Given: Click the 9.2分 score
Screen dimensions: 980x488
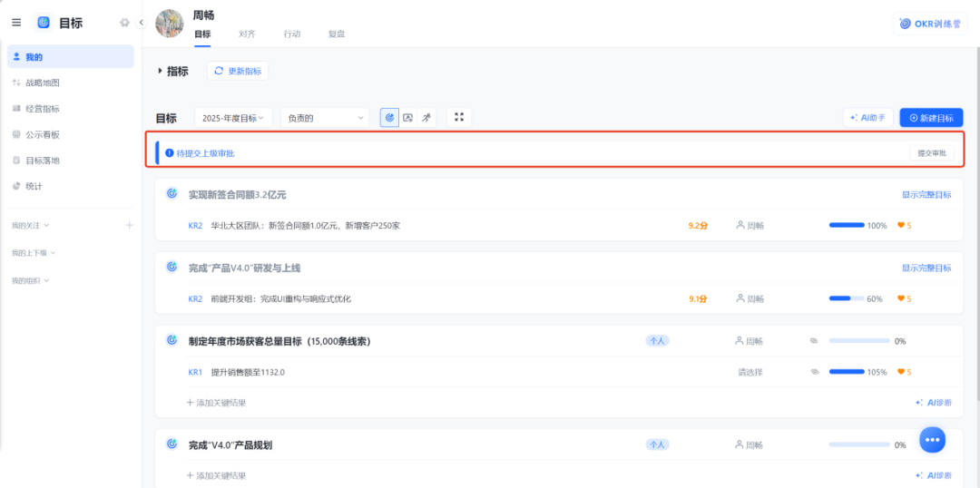Looking at the screenshot, I should [x=698, y=226].
